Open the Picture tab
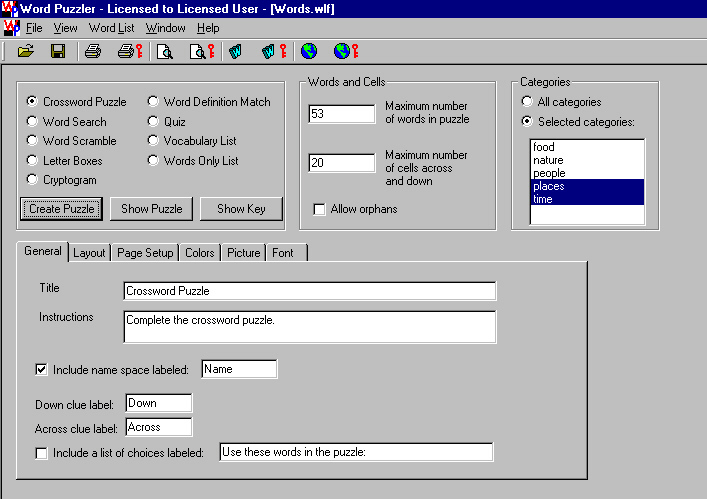707x499 pixels. point(243,253)
